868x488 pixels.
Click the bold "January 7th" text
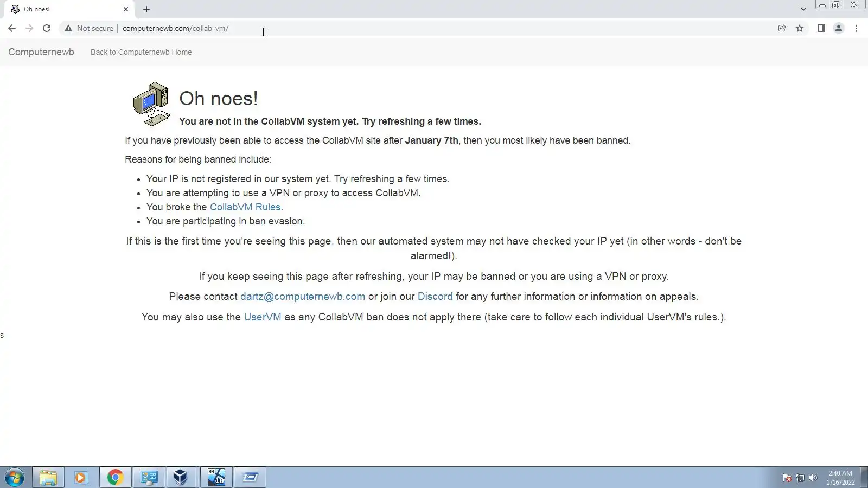click(x=431, y=140)
